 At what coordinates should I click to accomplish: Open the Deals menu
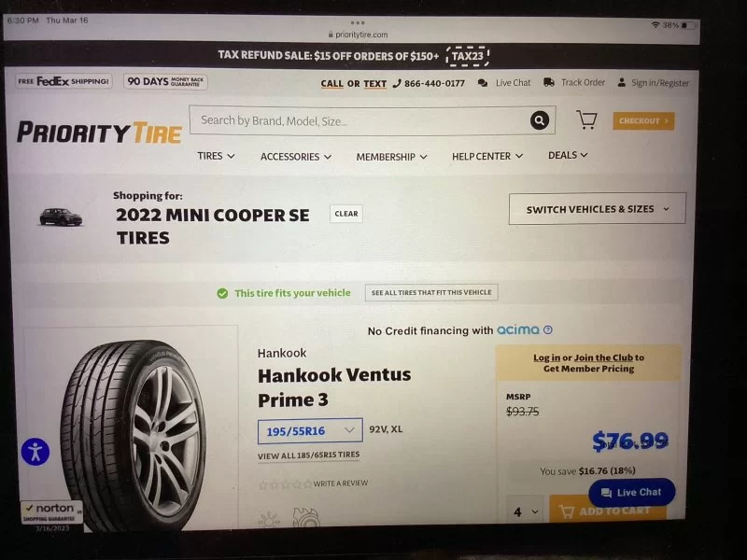click(568, 155)
